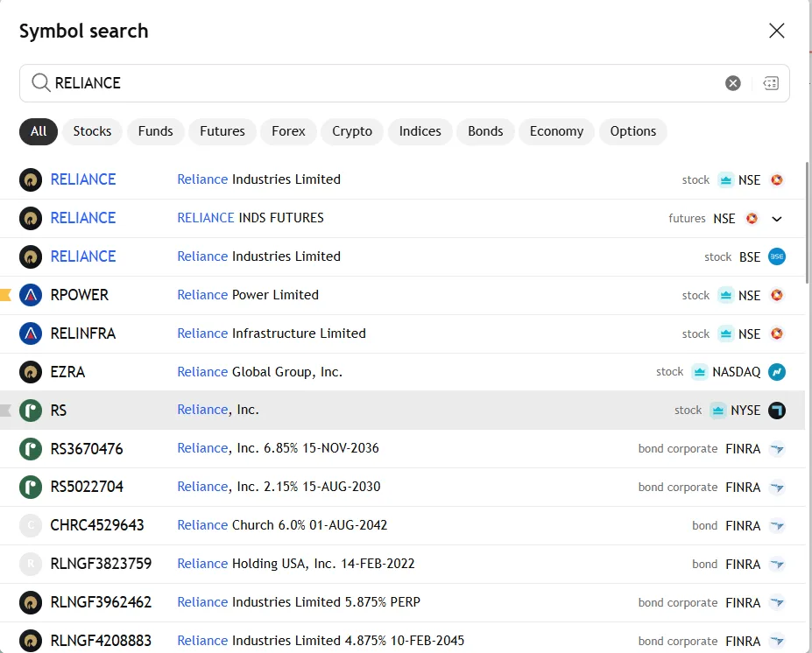Click NSE exchange badge on futures row

coord(752,219)
